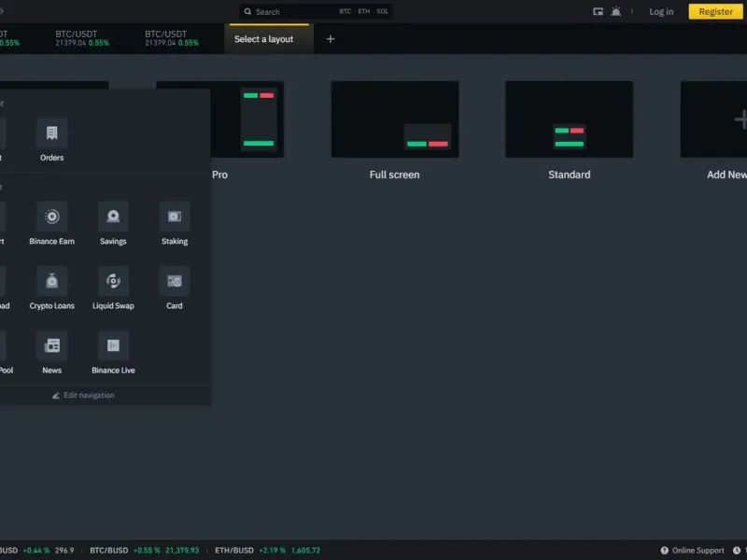Image resolution: width=747 pixels, height=560 pixels.
Task: Click the Liquid Swap label
Action: (x=113, y=306)
